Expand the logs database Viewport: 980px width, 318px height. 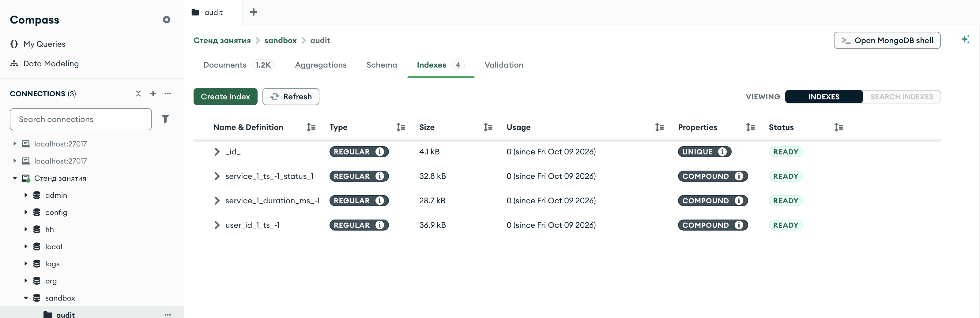25,264
